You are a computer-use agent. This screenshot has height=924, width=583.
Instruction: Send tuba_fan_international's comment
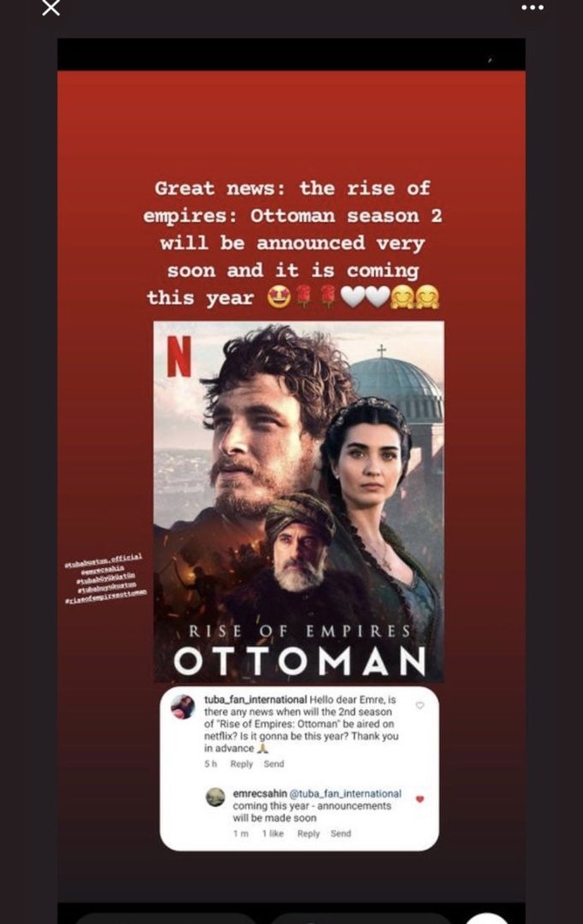click(x=273, y=764)
